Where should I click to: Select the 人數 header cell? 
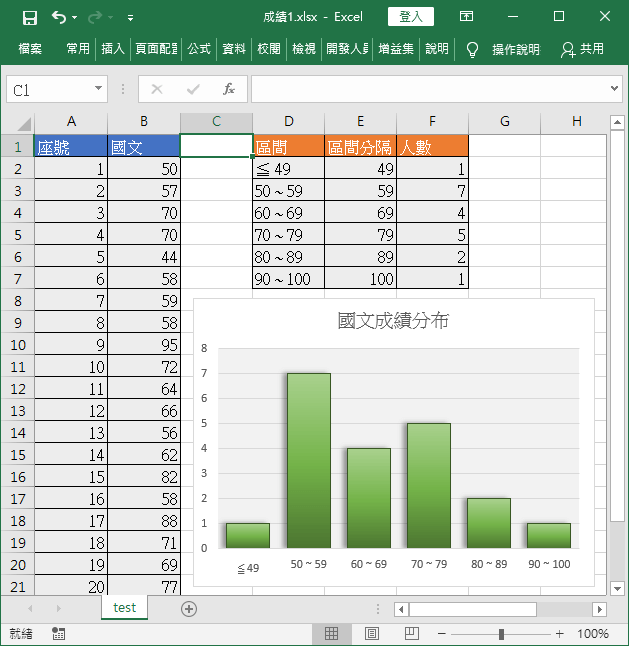pyautogui.click(x=433, y=146)
